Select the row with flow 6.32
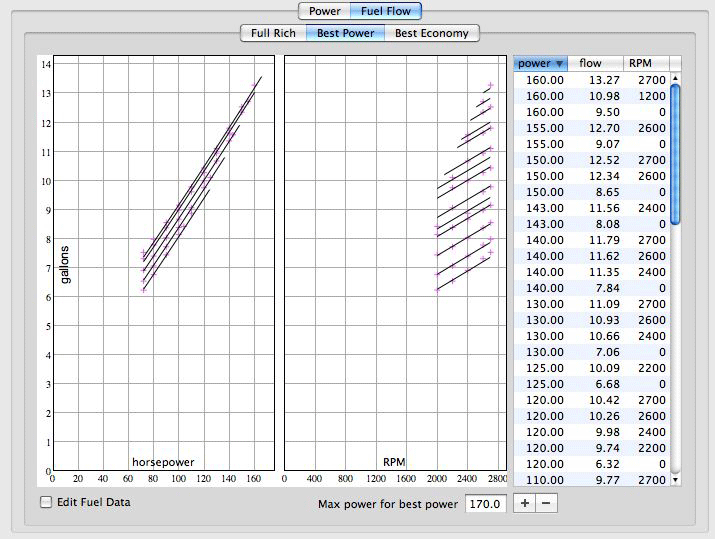Screen dimensions: 715x539 pyautogui.click(x=592, y=464)
